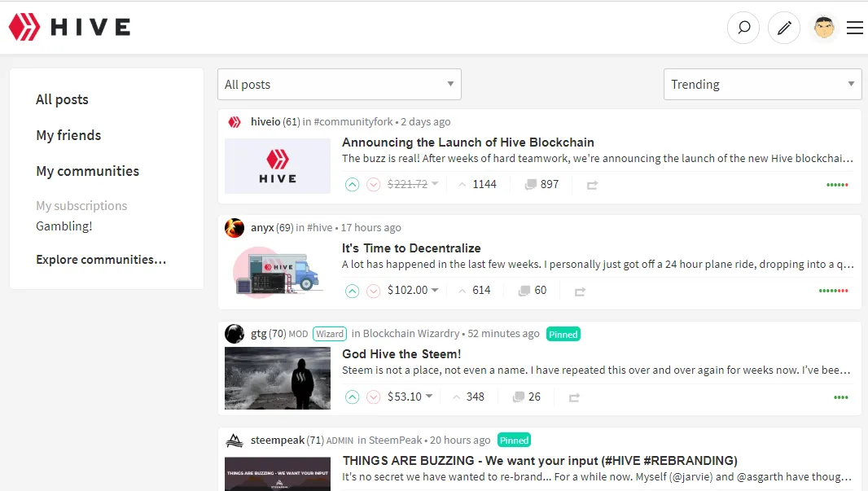Open post God Hive the Steem!
Viewport: 868px width, 491px height.
point(401,353)
